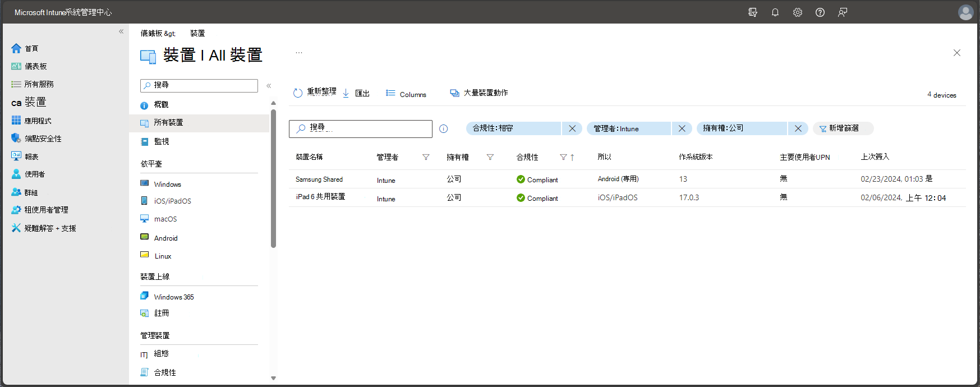
Task: Click 匯出 to export the device list
Action: (356, 93)
